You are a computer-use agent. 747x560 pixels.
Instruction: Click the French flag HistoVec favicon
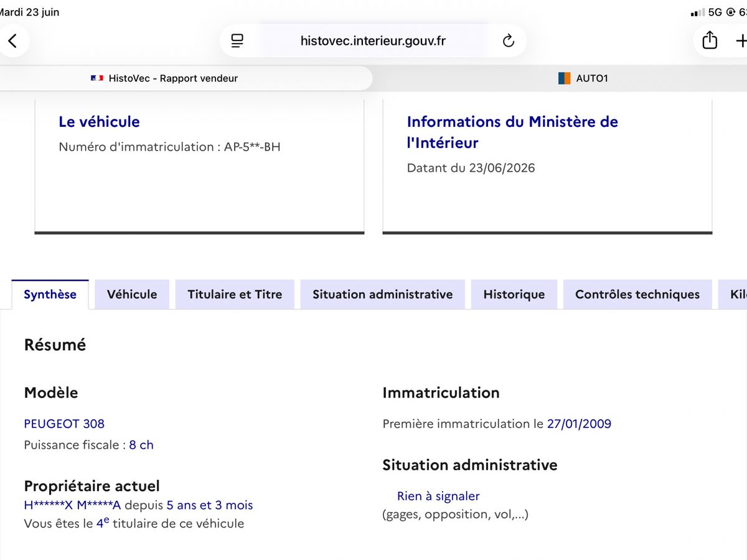point(96,78)
